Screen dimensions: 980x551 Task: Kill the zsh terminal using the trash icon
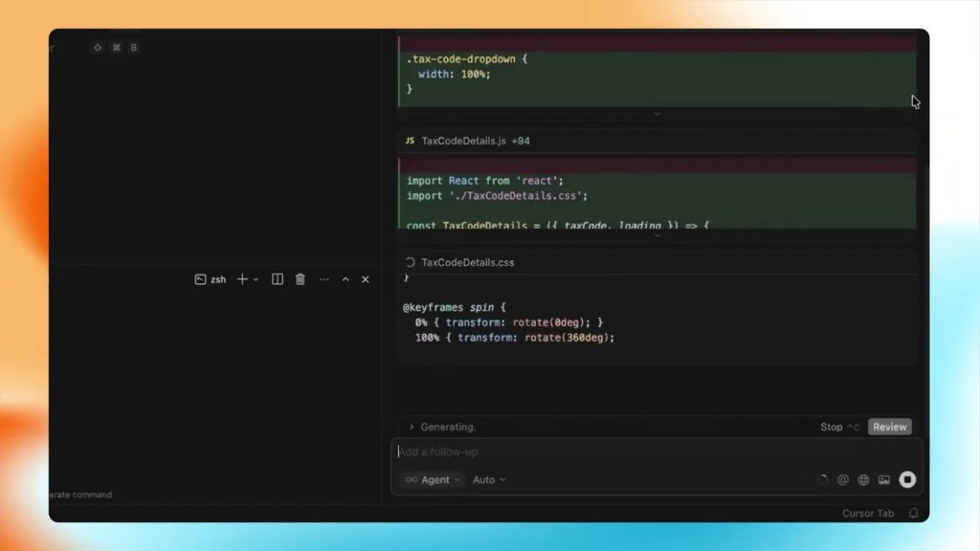[300, 279]
